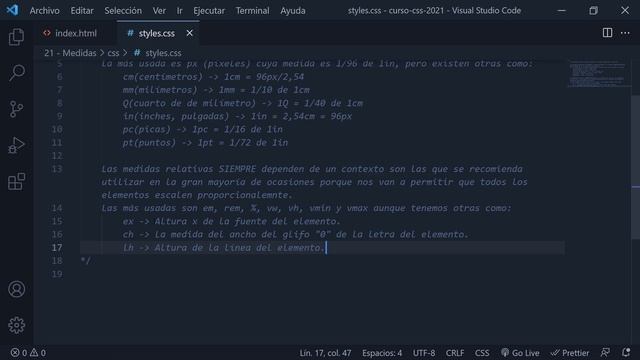Open the Terminal menu

coord(252,11)
